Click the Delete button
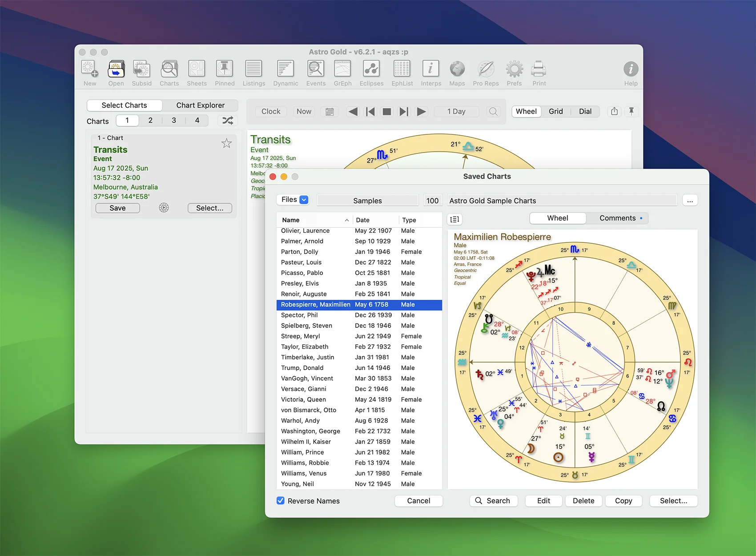Screen dimensions: 756x556 pyautogui.click(x=583, y=501)
